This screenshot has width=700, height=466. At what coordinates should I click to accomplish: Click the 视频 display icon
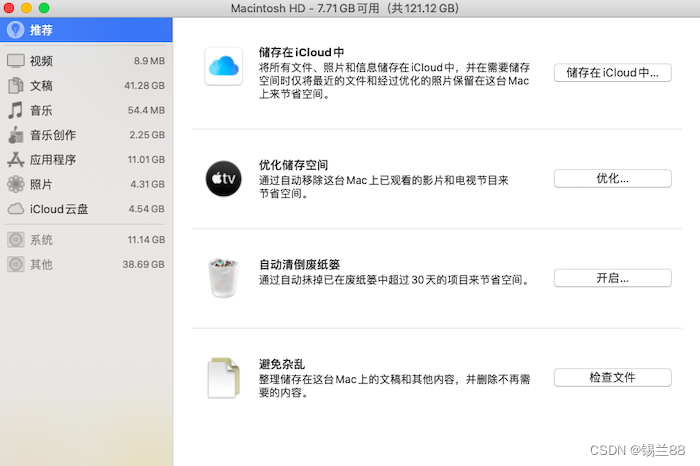(x=16, y=61)
